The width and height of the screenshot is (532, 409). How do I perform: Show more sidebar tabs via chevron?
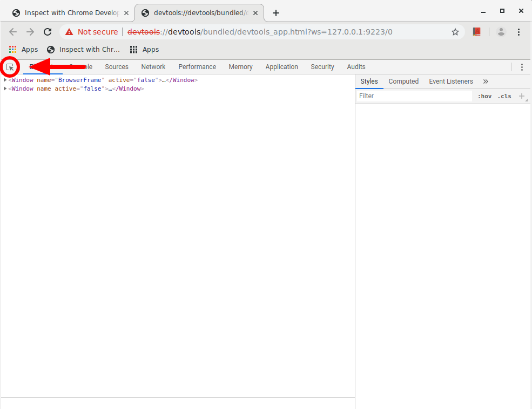tap(486, 81)
